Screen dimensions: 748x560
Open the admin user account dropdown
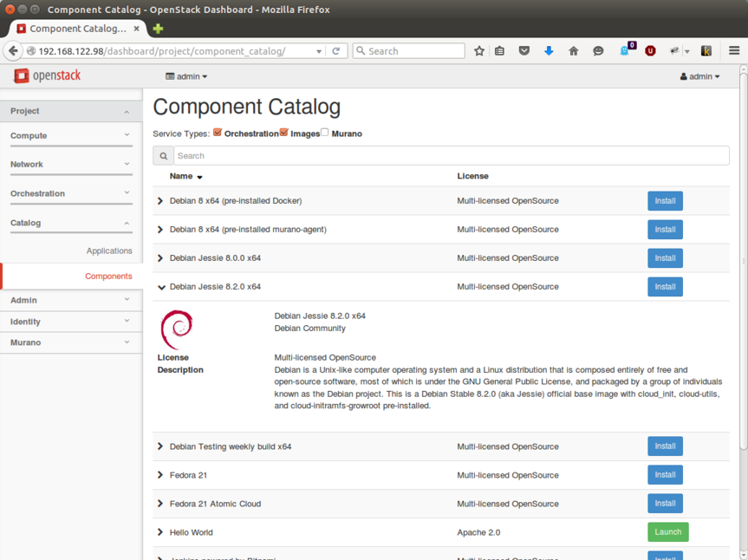tap(699, 76)
